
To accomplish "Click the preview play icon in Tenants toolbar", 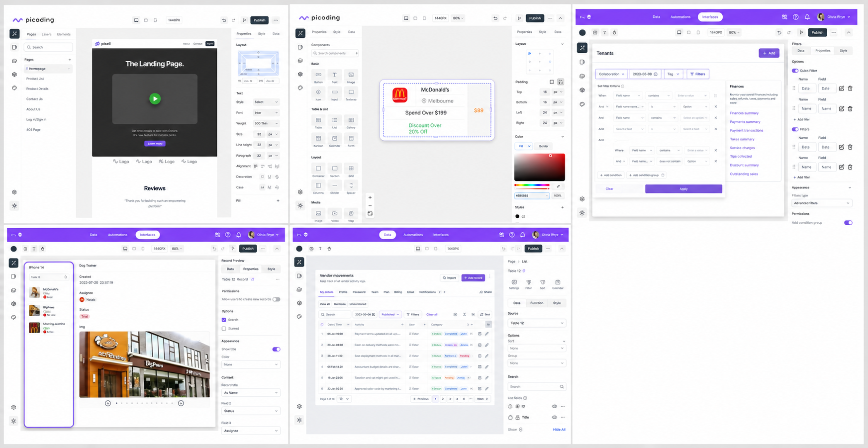I will pos(801,32).
